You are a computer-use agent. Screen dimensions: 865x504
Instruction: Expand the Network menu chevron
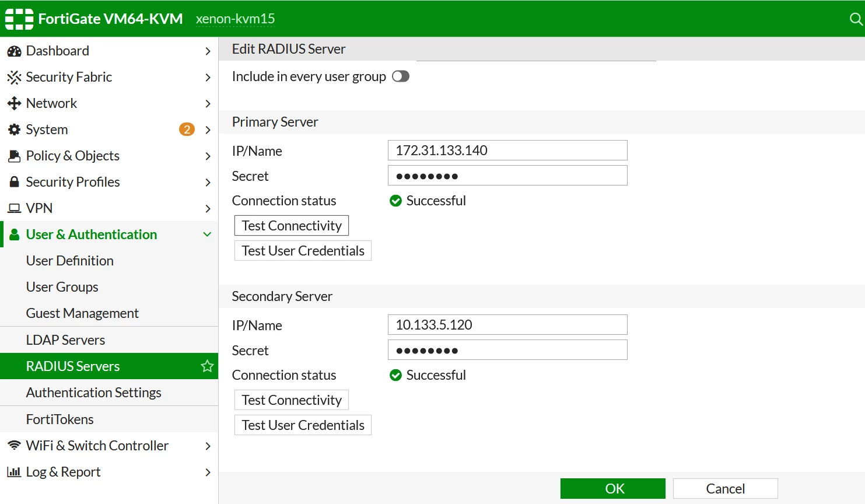[208, 103]
